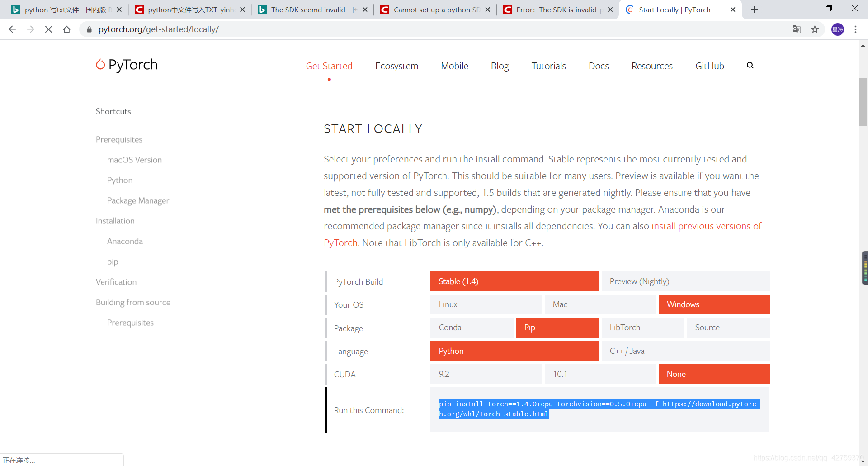The height and width of the screenshot is (466, 868).
Task: Open GitHub nav link
Action: click(x=709, y=66)
